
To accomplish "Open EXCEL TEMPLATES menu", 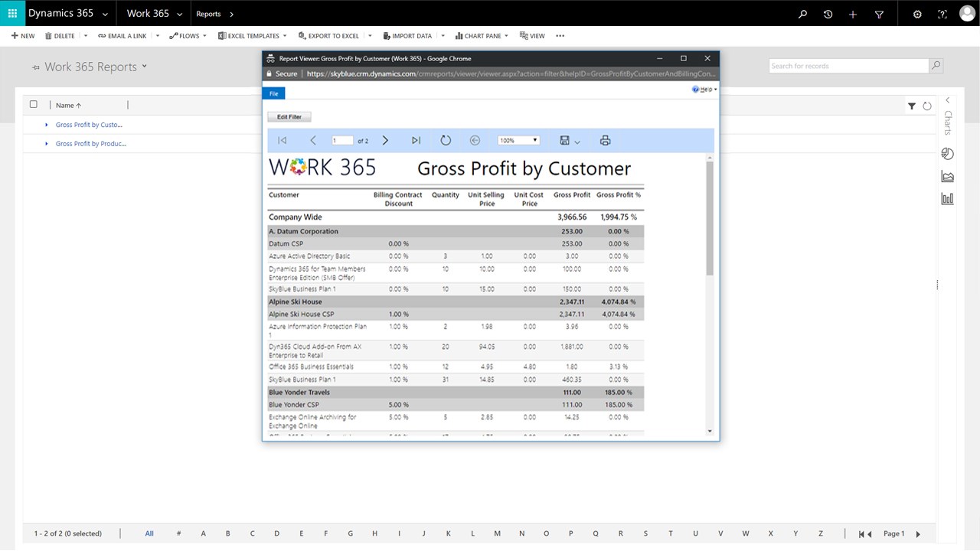I will (253, 36).
